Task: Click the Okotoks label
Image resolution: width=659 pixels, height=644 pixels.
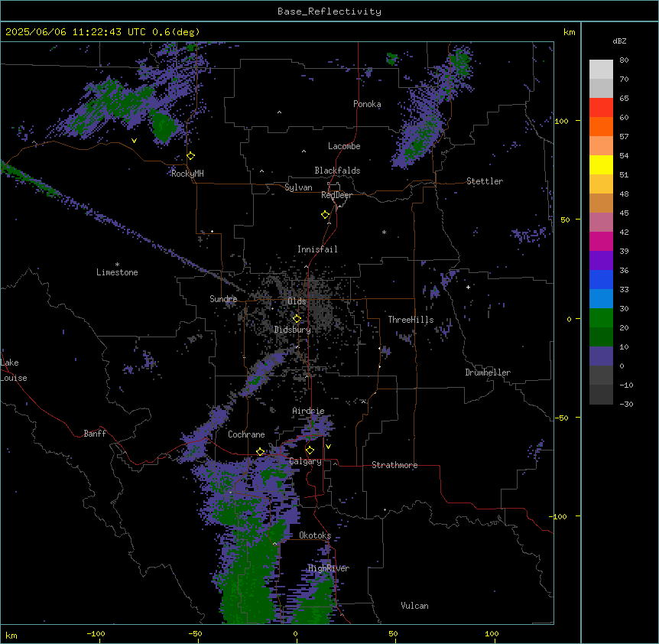Action: pyautogui.click(x=315, y=535)
